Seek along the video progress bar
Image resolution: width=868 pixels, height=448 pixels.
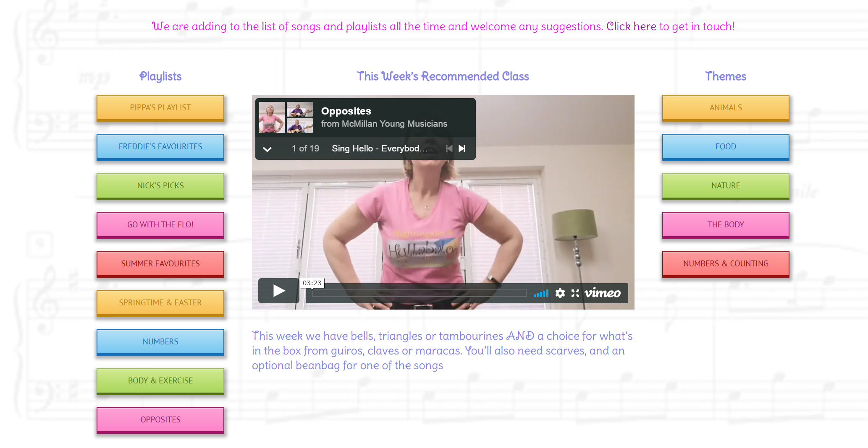[x=420, y=293]
